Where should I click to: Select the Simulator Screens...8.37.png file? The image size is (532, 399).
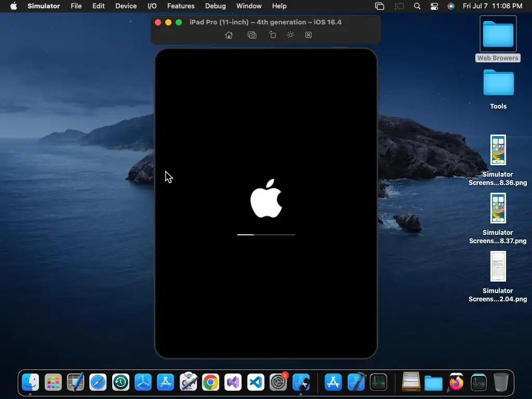(498, 219)
